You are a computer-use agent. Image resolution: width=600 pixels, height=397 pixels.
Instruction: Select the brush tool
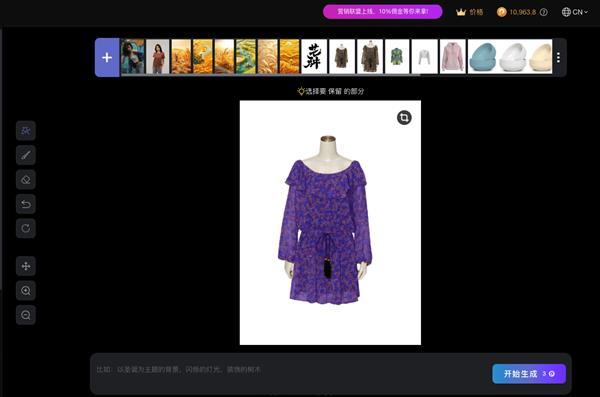26,155
